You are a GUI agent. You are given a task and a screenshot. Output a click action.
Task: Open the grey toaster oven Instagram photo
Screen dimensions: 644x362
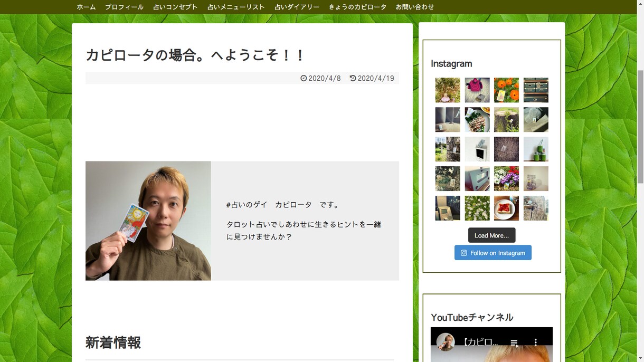(477, 179)
